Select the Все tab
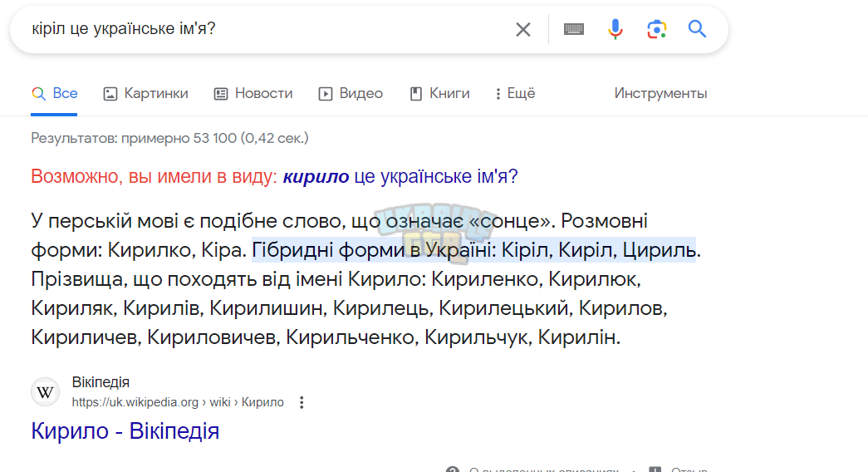This screenshot has width=868, height=472. tap(54, 94)
